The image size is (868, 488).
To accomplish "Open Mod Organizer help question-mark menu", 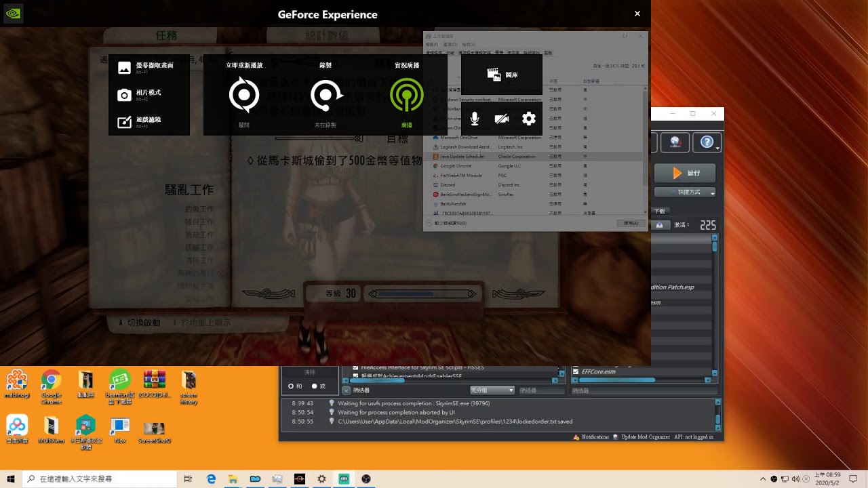I will point(707,142).
